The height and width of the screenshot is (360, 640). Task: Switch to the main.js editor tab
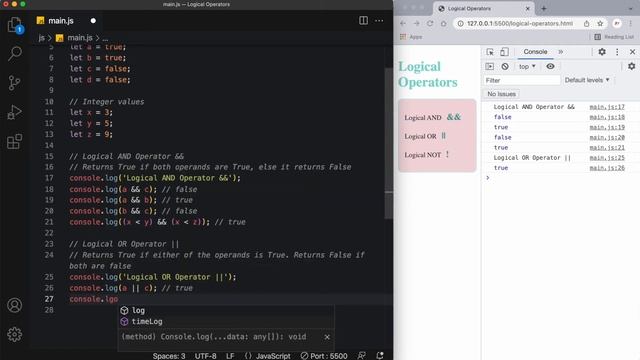[61, 20]
